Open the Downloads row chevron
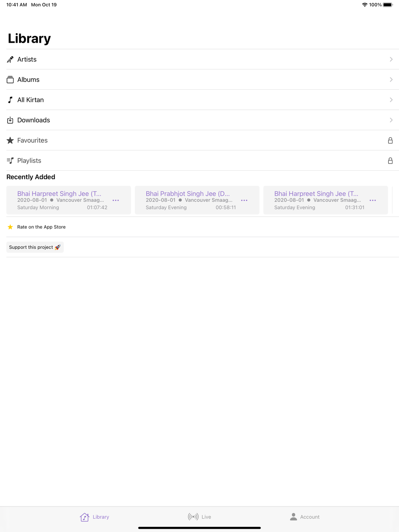 tap(391, 120)
